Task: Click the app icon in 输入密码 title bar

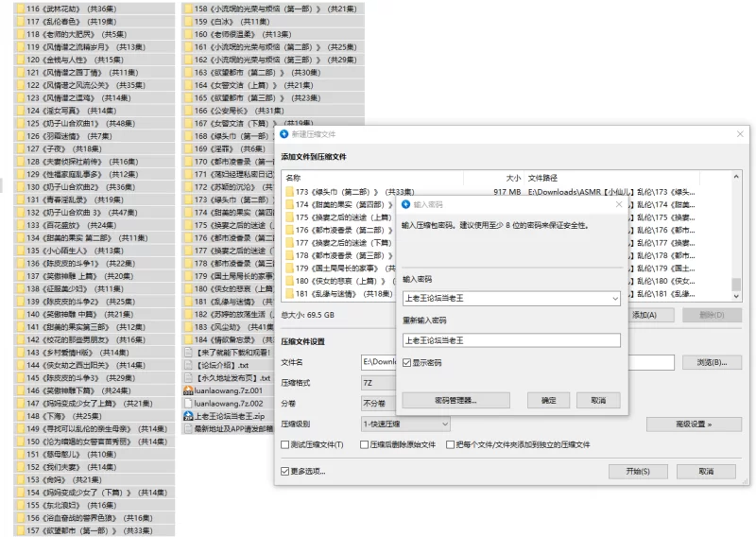Action: (x=406, y=204)
